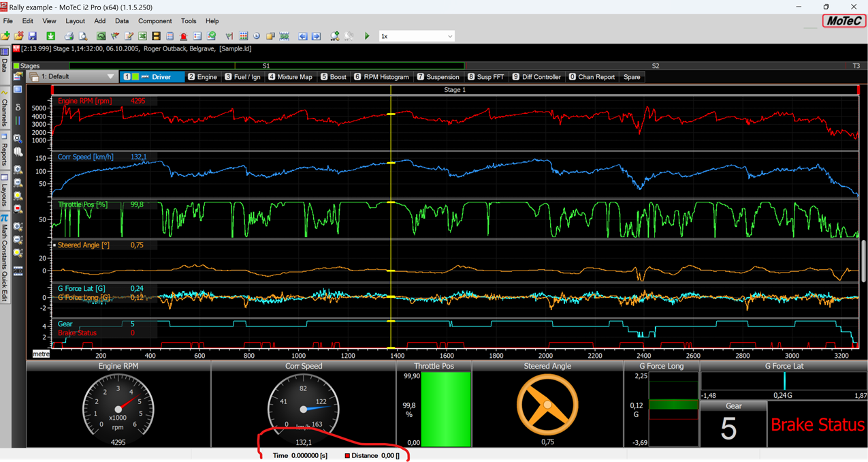
Task: Open the Channels side panel tab
Action: coord(4,108)
